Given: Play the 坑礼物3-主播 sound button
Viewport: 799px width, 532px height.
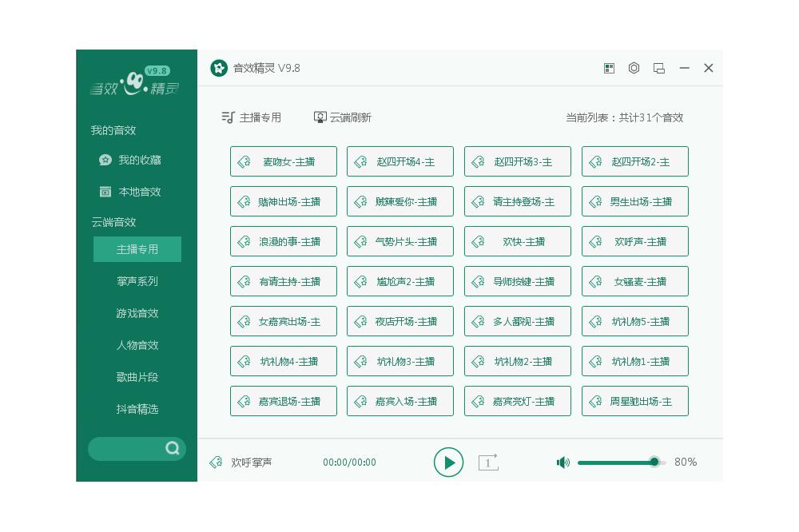Looking at the screenshot, I should [x=400, y=361].
